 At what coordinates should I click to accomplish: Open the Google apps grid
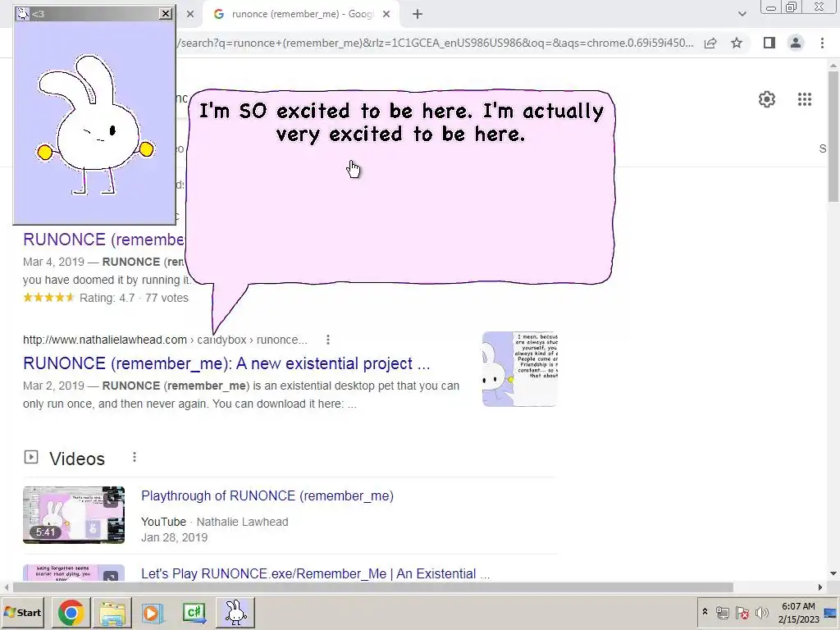point(805,99)
